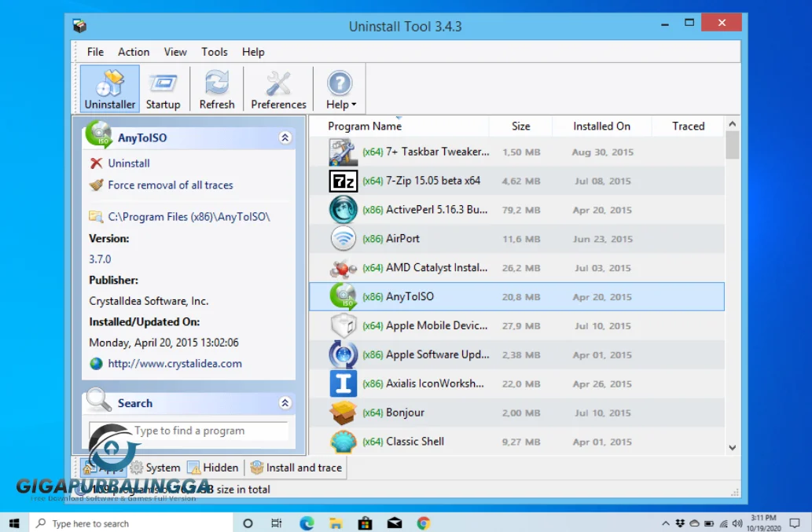Image resolution: width=812 pixels, height=532 pixels.
Task: Focus the 'Type to find a program' field
Action: [189, 431]
